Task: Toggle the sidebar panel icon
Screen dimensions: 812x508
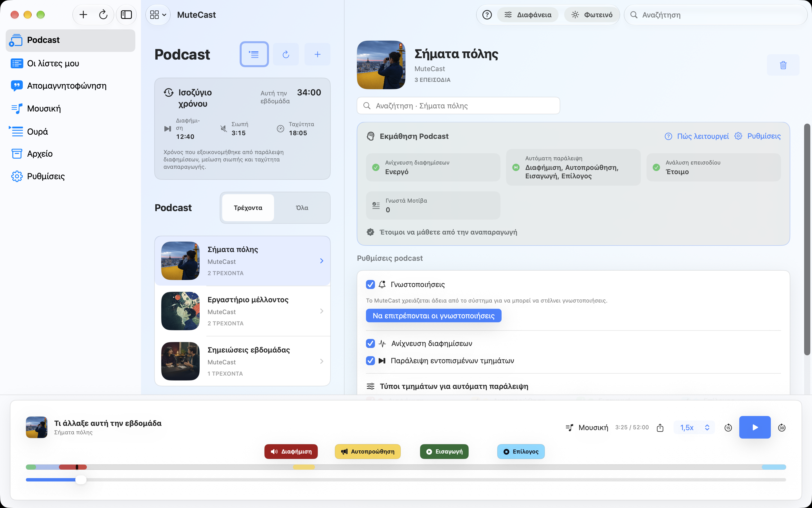Action: coord(126,15)
